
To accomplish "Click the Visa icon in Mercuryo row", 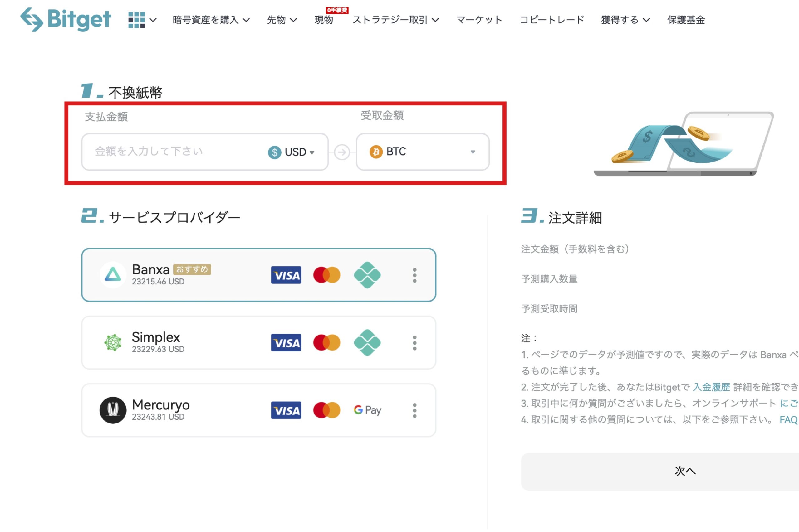I will coord(286,410).
